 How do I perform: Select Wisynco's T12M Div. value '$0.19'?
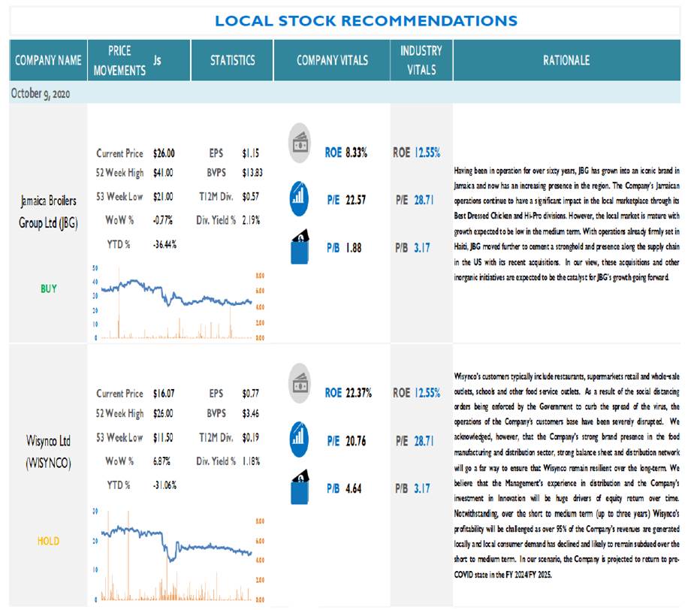[x=250, y=437]
